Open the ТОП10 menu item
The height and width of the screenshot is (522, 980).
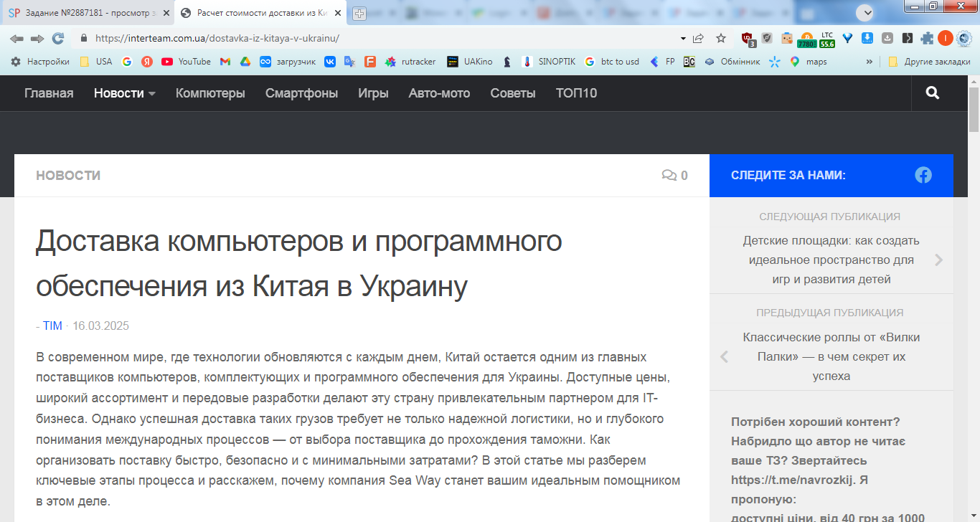pos(577,93)
